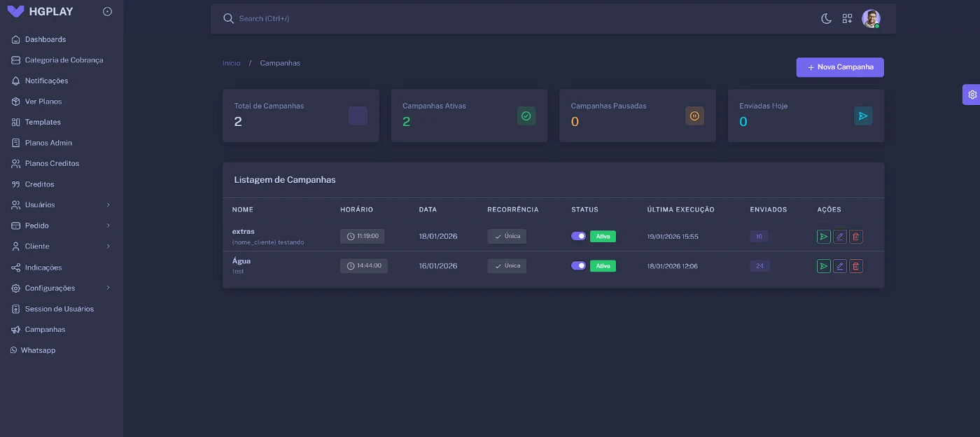
Task: Follow the Inicio breadcrumb link
Action: coord(231,63)
